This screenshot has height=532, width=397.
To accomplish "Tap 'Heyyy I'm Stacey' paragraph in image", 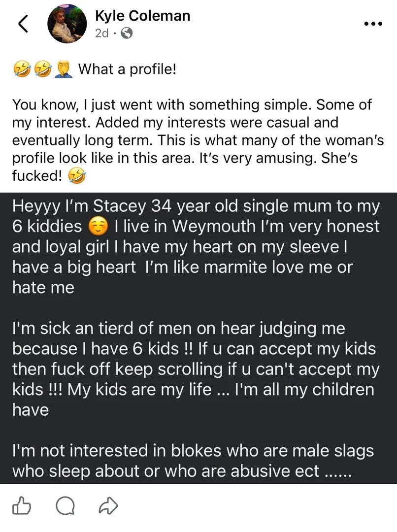I will [196, 247].
